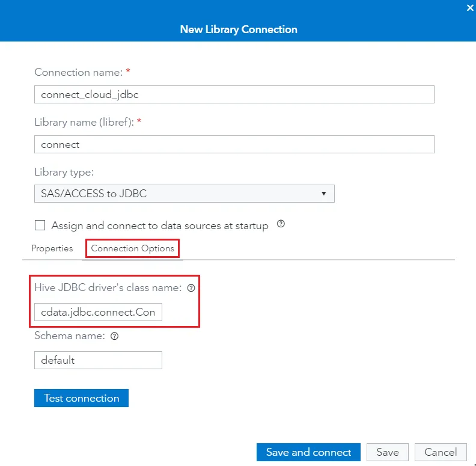Click Save and connect button
Screen dimensions: 476x466
308,452
